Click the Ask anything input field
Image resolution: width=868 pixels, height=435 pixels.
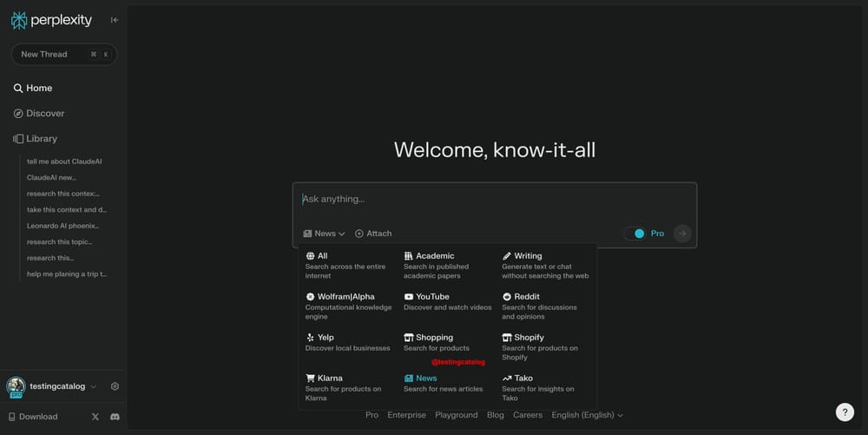(x=494, y=200)
